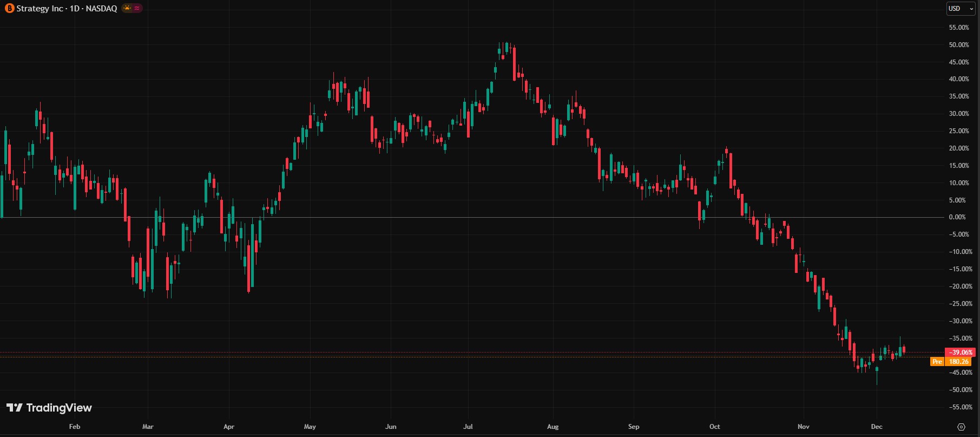Click the Jul label on time axis

[x=468, y=427]
